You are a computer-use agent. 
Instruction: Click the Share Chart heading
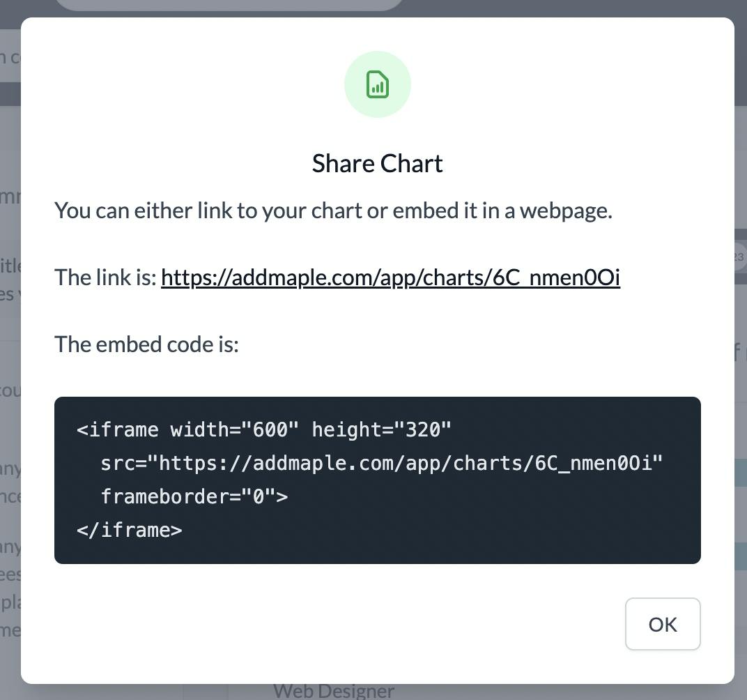point(377,163)
